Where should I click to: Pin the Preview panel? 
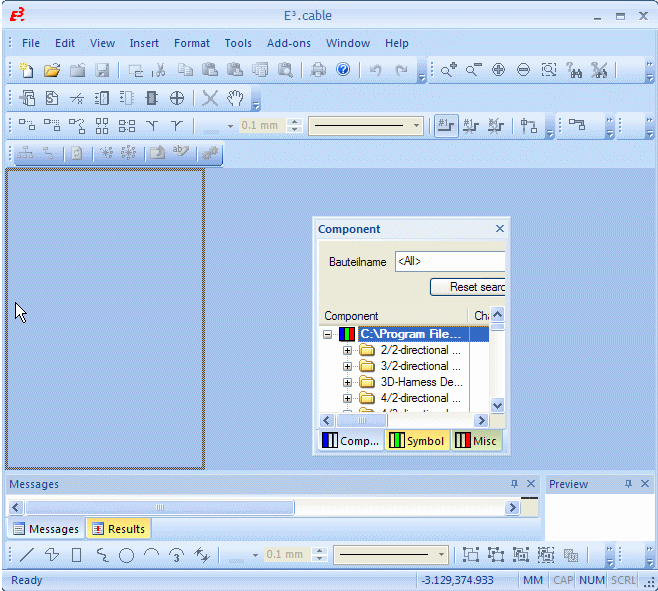point(628,484)
